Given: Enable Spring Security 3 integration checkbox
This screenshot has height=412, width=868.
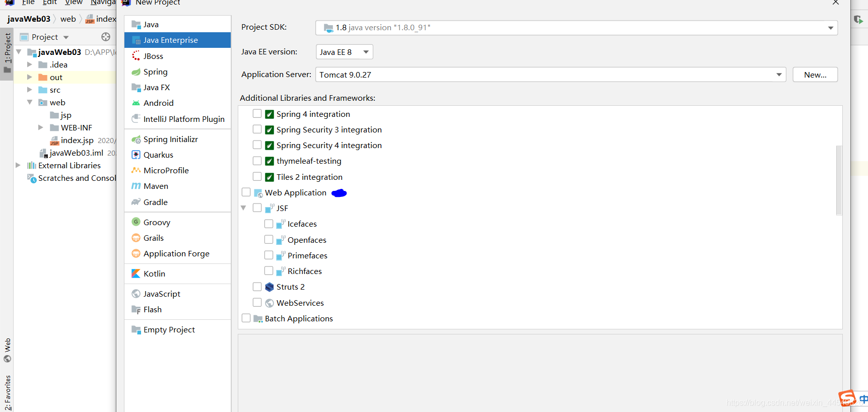Looking at the screenshot, I should (x=257, y=129).
